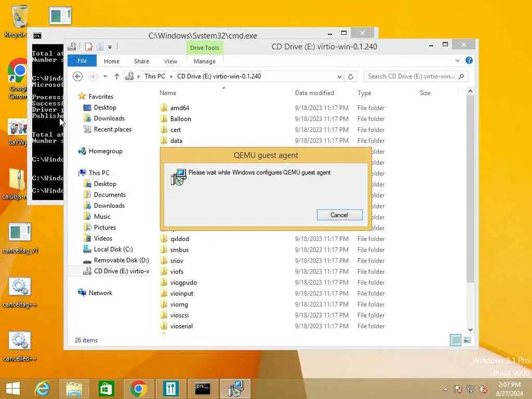Open Chrome from the taskbar
532x399 pixels.
138,389
